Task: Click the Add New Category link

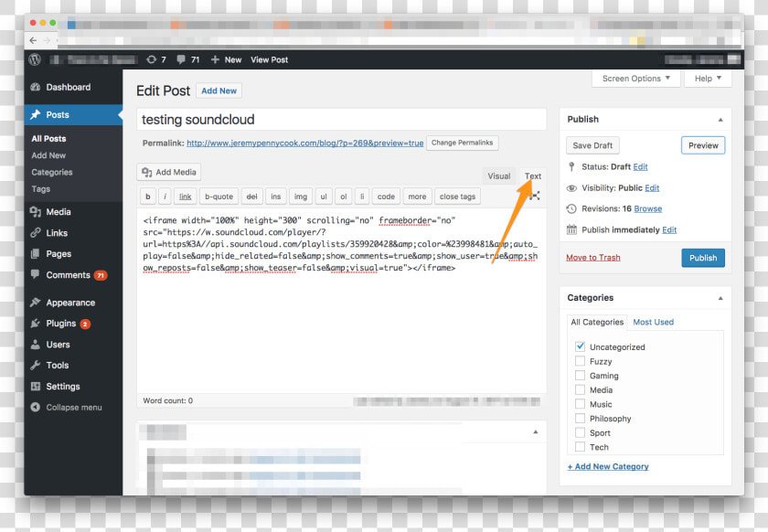Action: (x=608, y=466)
